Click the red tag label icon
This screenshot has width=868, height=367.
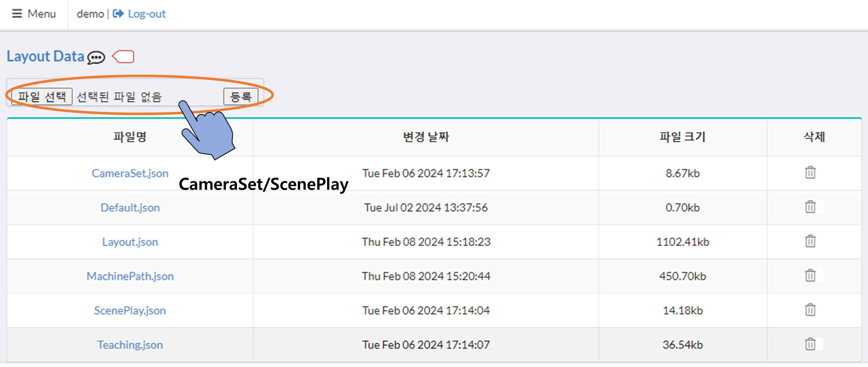123,57
